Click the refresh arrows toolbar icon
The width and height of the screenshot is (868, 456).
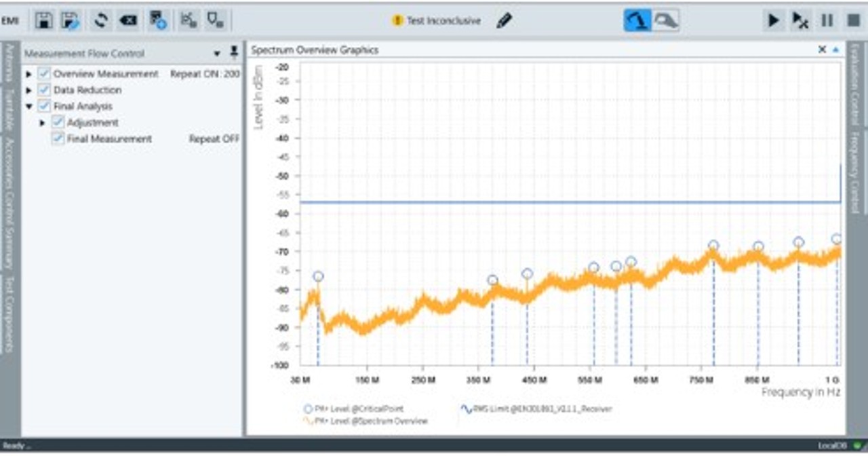[101, 20]
